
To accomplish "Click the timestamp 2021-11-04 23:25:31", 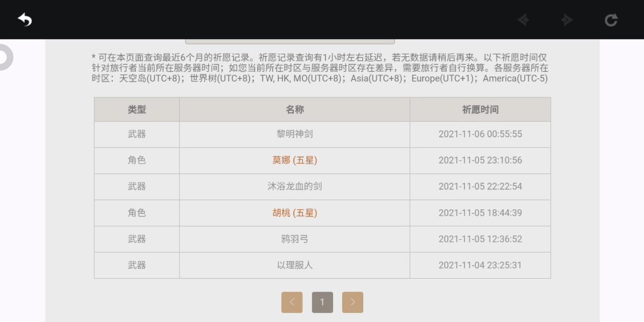I will tap(480, 265).
